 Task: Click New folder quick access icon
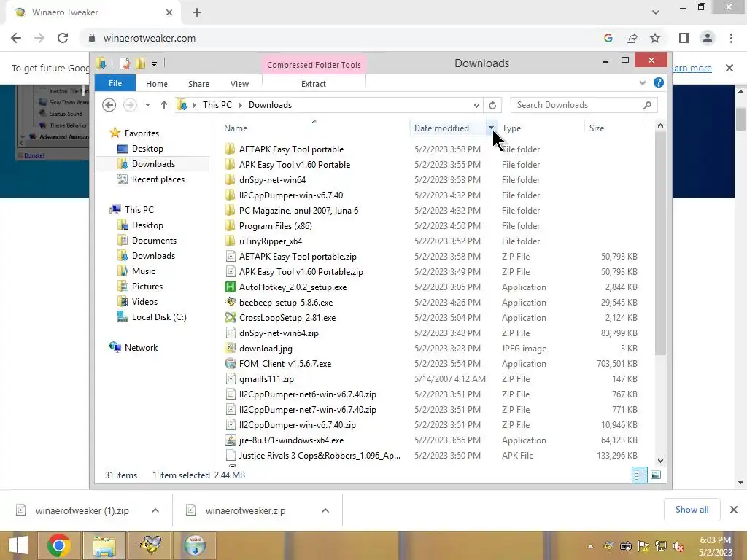[x=140, y=63]
